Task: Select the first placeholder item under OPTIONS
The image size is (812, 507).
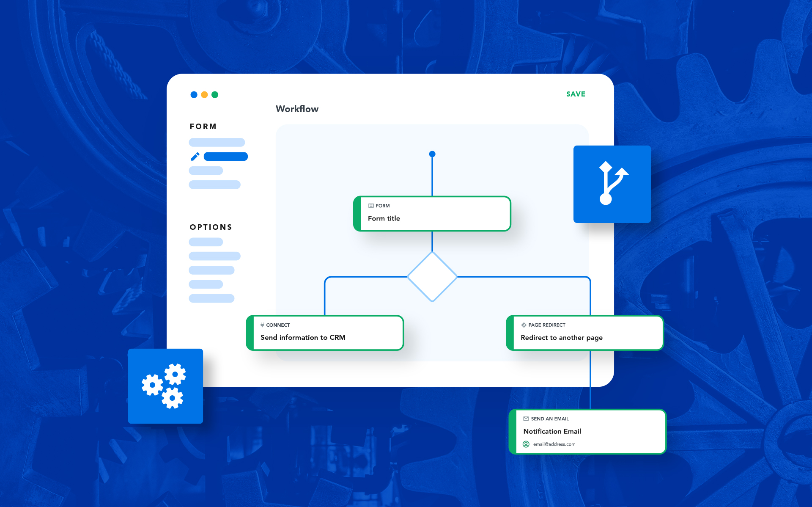Action: [x=206, y=242]
